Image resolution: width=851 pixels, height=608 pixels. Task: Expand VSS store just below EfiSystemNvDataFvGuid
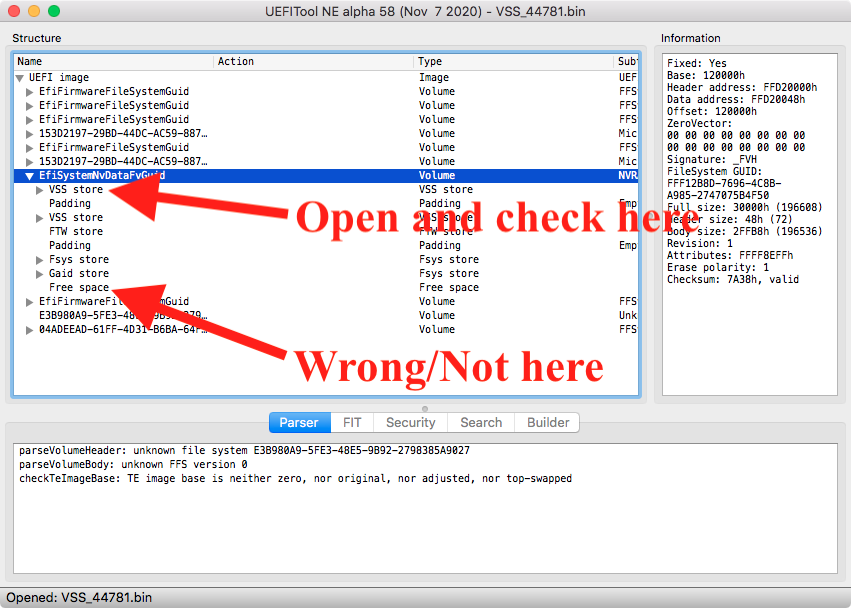[40, 190]
